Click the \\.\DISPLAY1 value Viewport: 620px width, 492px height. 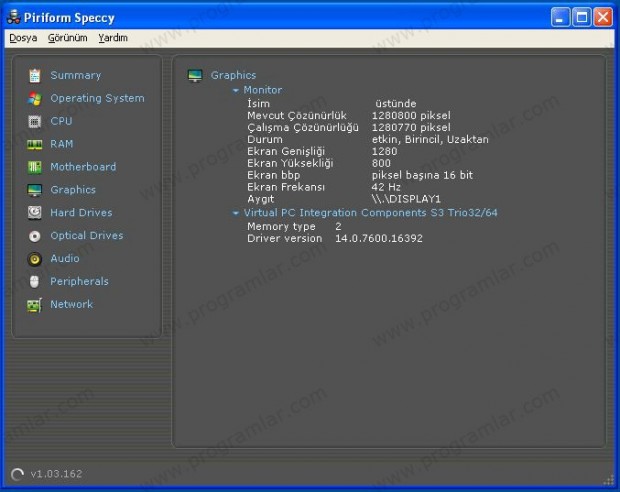pyautogui.click(x=406, y=199)
